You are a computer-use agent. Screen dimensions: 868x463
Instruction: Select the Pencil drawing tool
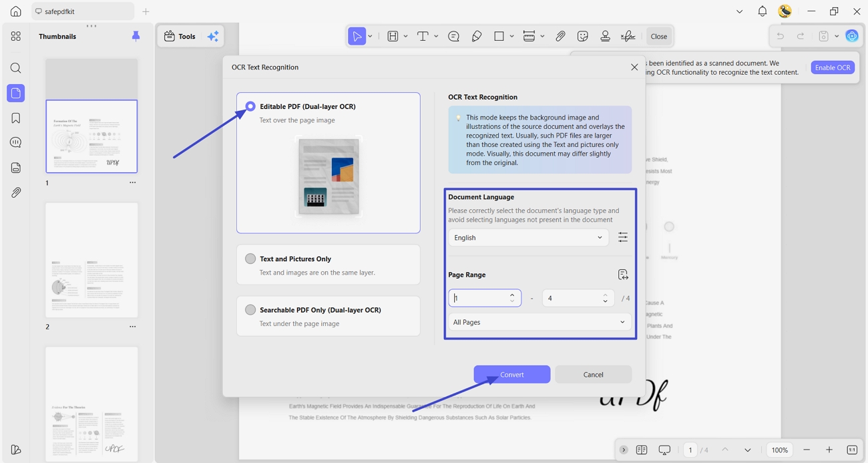[477, 36]
